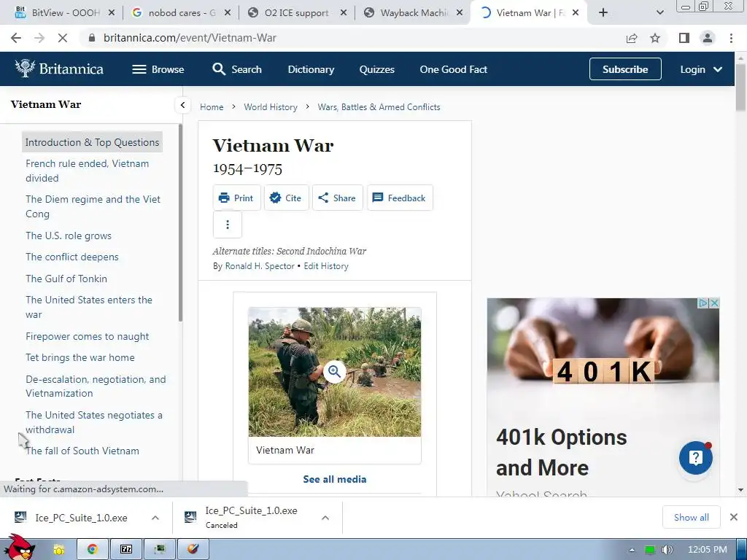The width and height of the screenshot is (747, 560).
Task: Jump to The U.S. role grows
Action: pos(69,236)
